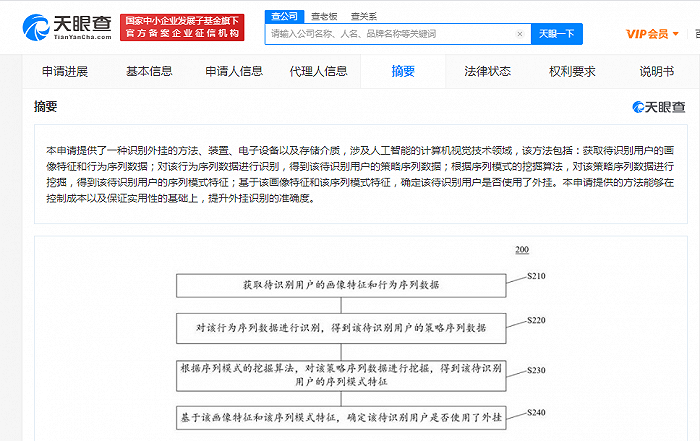Click flowchart step box S220 text

tap(341, 328)
